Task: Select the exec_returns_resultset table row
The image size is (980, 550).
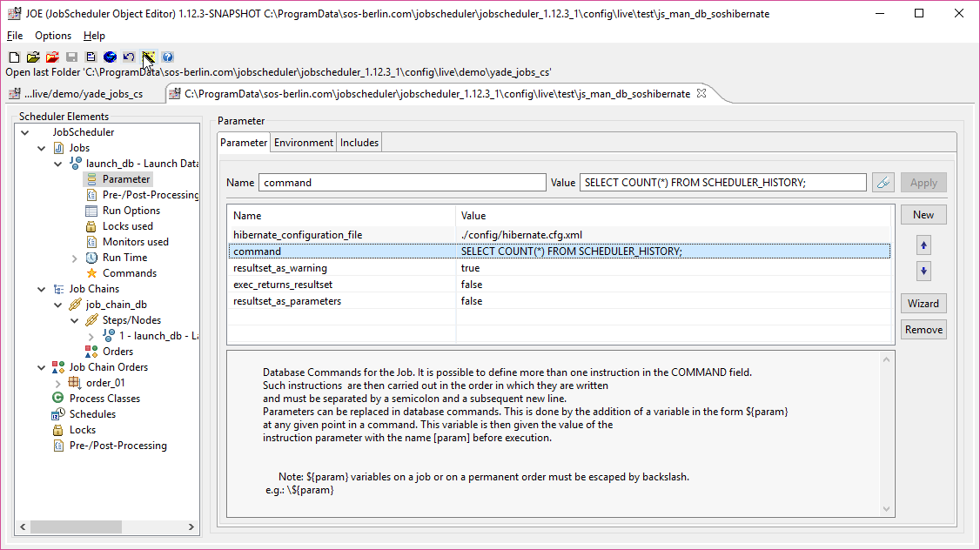Action: (559, 285)
